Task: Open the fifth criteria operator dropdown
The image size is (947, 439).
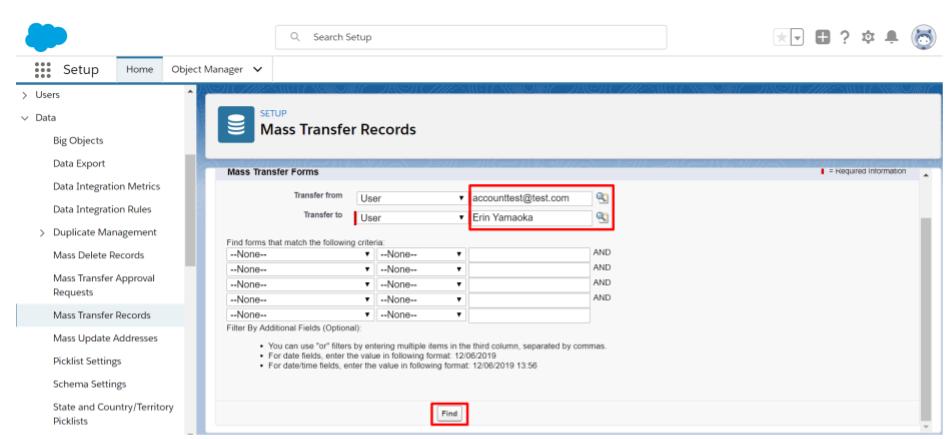Action: pyautogui.click(x=421, y=315)
